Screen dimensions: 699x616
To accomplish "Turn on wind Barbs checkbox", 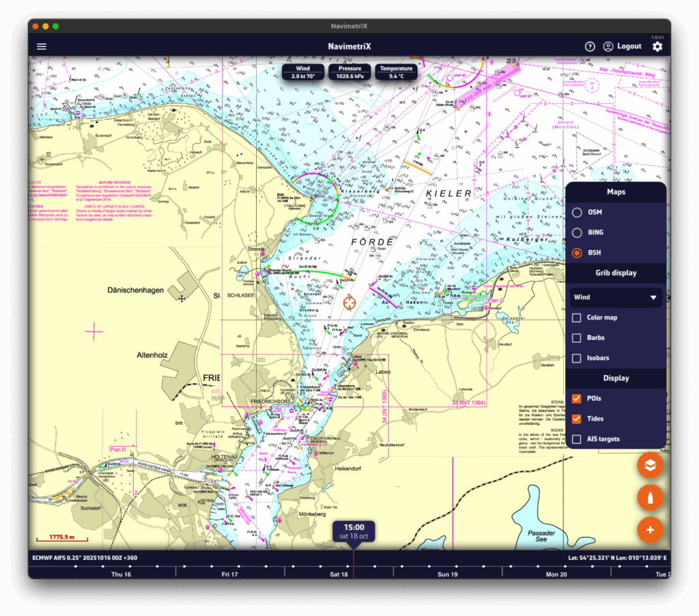I will point(577,338).
